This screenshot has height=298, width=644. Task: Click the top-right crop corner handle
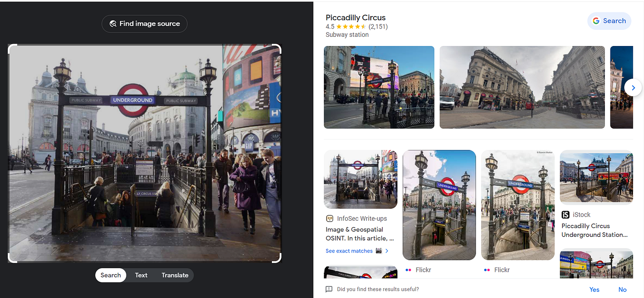[277, 48]
